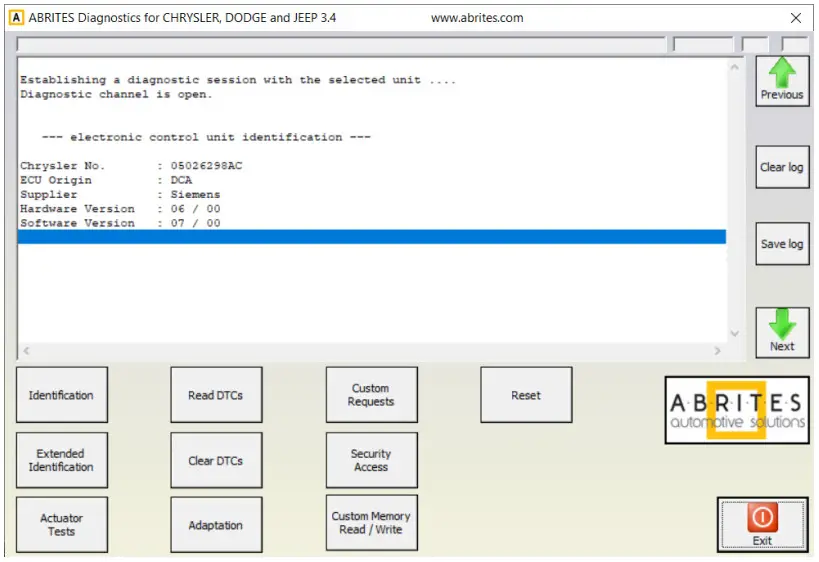Close the Abrites diagnostics window
This screenshot has width=819, height=562.
click(795, 18)
